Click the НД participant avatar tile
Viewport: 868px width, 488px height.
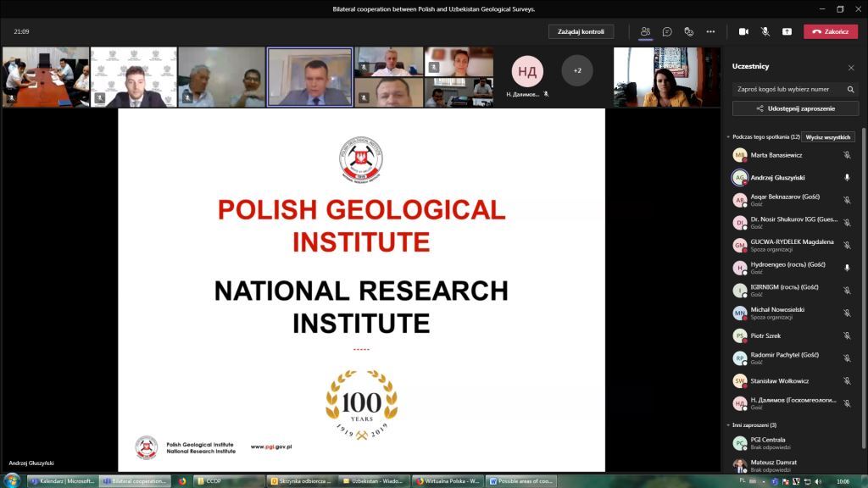click(527, 71)
